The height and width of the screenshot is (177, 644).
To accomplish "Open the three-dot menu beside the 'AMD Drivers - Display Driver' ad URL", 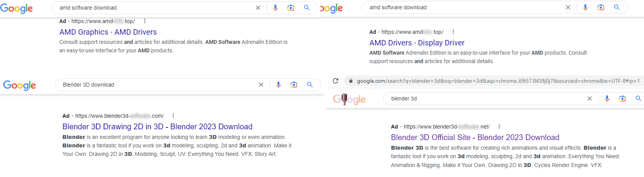I will point(453,32).
